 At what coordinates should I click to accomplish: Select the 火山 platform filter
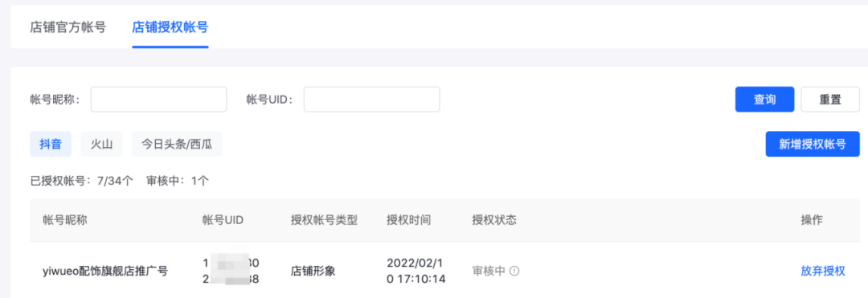(102, 145)
